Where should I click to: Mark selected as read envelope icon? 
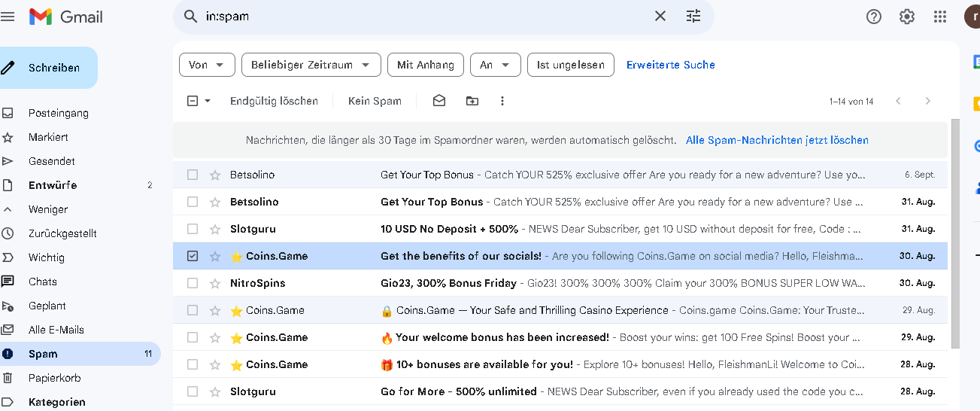tap(439, 101)
